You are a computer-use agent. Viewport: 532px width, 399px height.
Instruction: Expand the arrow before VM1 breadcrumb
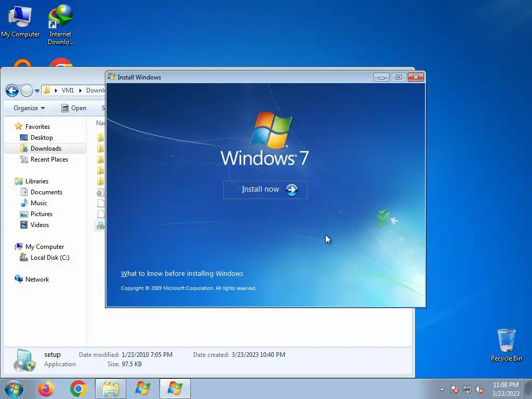pos(56,90)
